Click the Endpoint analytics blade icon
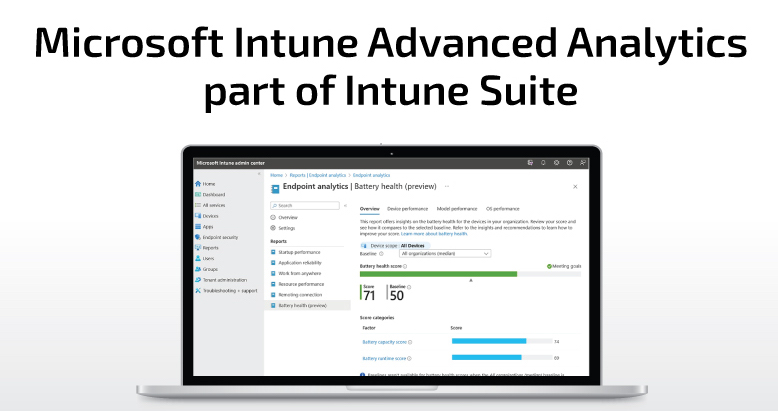 pyautogui.click(x=275, y=188)
